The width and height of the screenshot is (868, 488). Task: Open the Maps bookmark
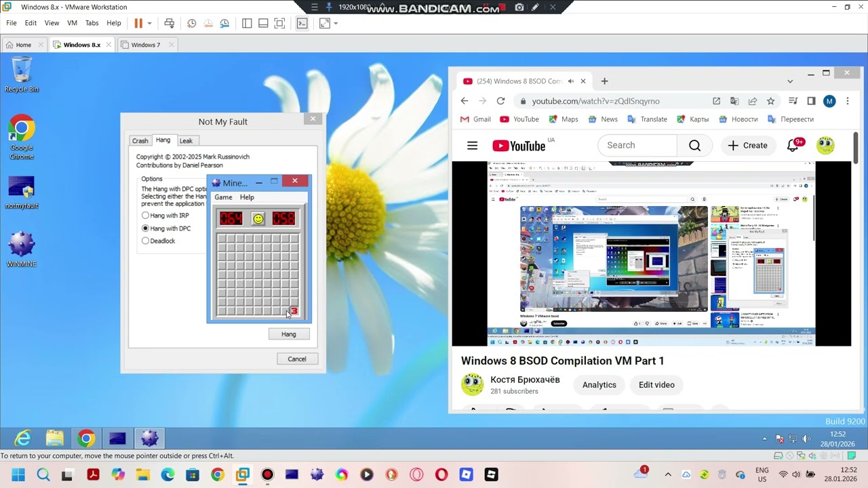(563, 119)
